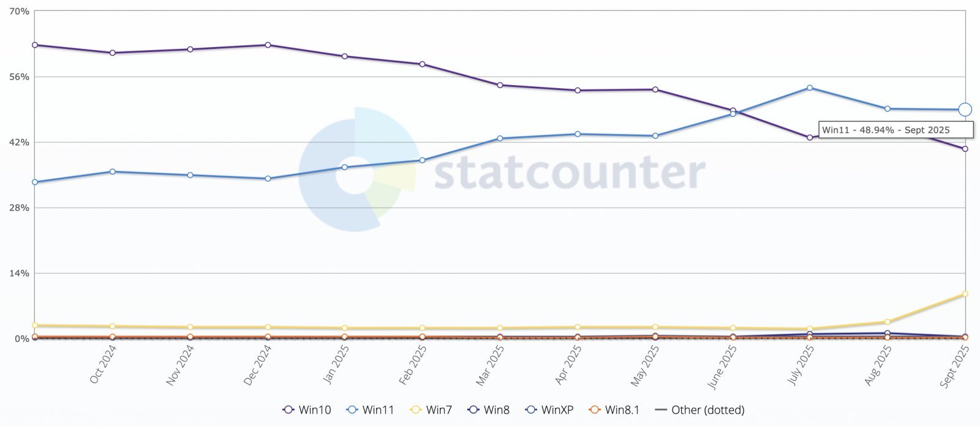
Task: Toggle the Win11 legend series
Action: [x=370, y=410]
